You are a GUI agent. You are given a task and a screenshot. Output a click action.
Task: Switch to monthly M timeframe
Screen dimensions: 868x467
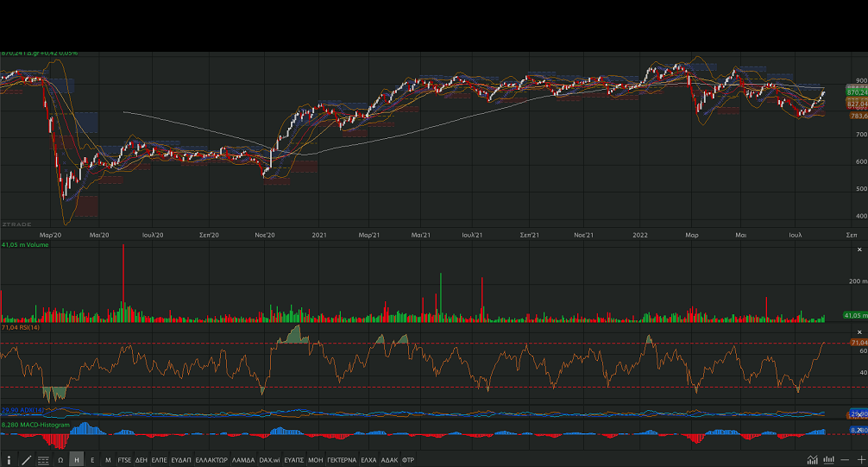pos(108,460)
